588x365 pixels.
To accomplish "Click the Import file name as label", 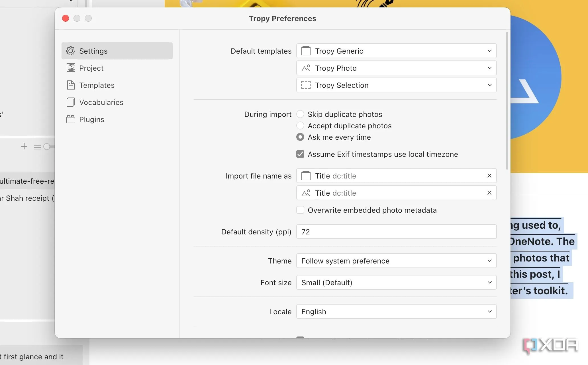I will pos(258,176).
